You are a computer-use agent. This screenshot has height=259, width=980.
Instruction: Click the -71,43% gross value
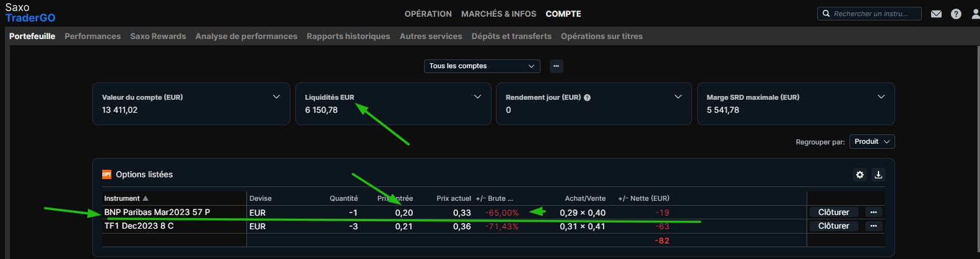[502, 226]
